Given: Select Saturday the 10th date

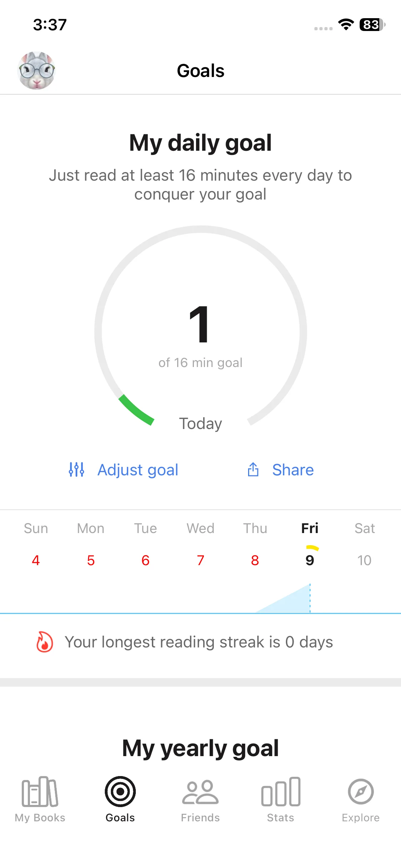Looking at the screenshot, I should (x=364, y=560).
